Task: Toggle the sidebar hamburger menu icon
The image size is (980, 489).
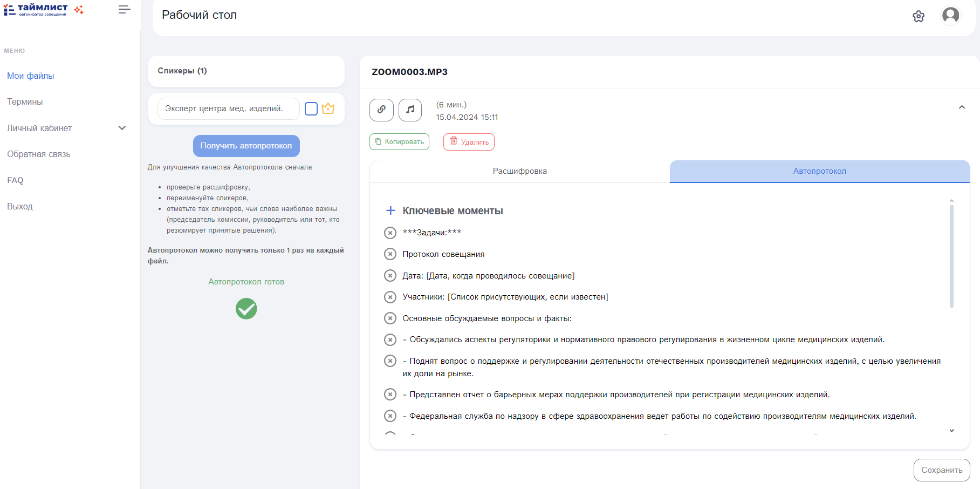Action: [124, 10]
